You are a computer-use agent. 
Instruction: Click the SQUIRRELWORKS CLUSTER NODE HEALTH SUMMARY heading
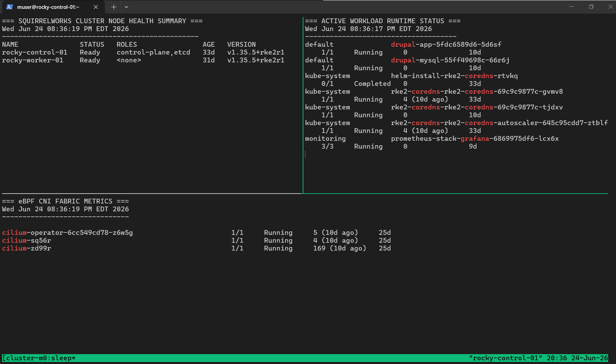pos(102,21)
